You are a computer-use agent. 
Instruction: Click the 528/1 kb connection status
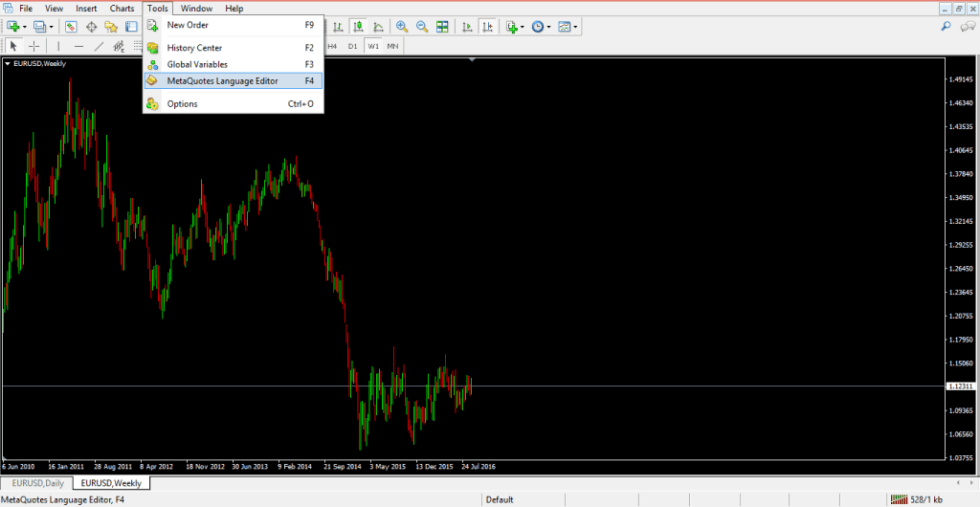tap(917, 499)
